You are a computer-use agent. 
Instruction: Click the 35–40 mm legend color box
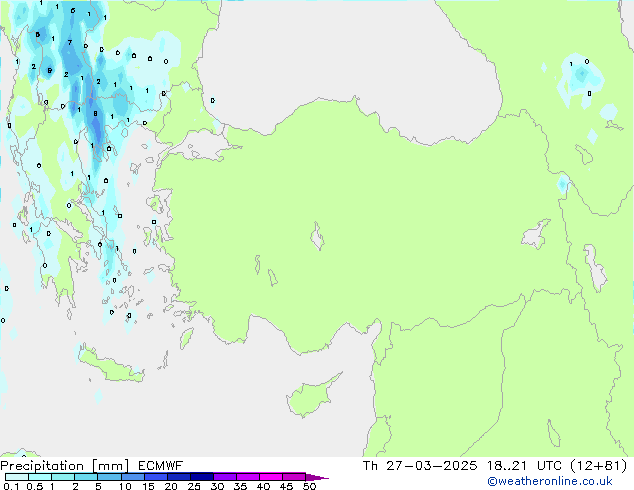point(248,477)
